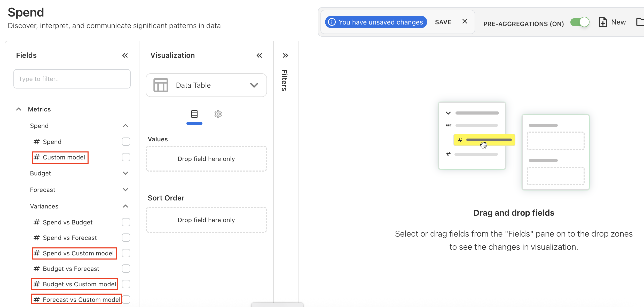Select the data fields layout tab
644x307 pixels.
point(194,114)
